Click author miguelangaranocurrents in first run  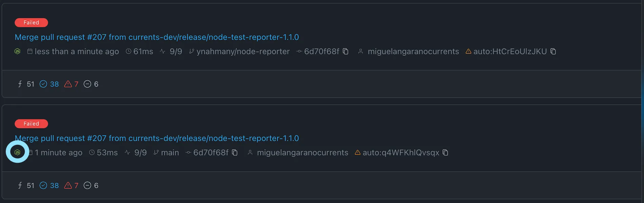click(413, 51)
